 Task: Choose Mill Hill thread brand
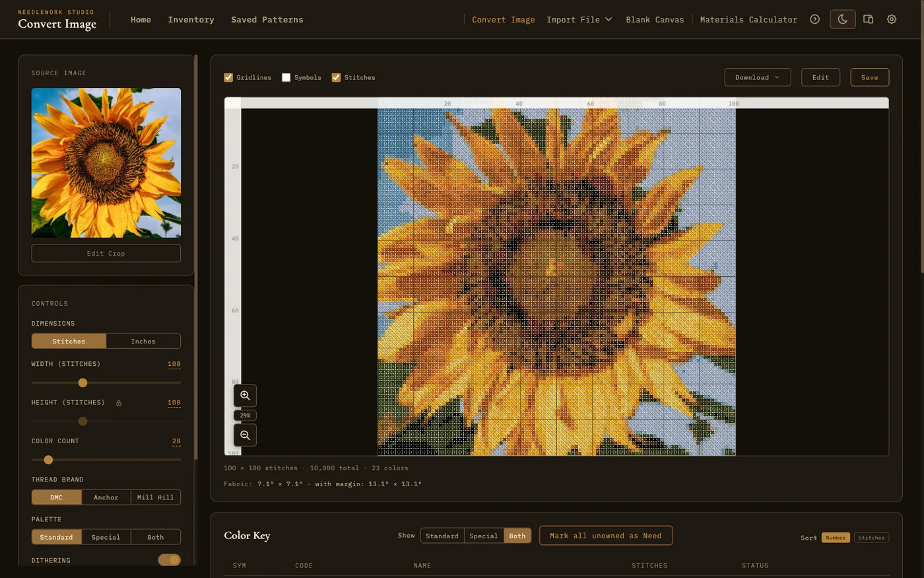[x=156, y=497]
